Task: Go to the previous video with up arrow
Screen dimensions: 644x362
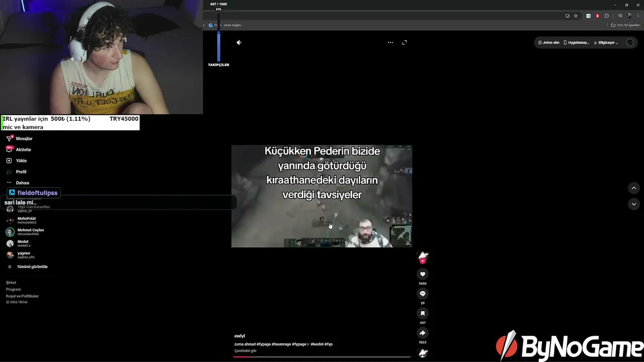Action: pyautogui.click(x=634, y=188)
